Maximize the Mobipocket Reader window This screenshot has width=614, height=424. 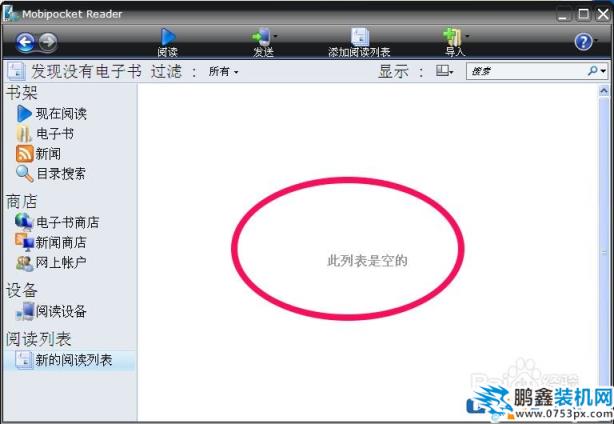coord(583,14)
